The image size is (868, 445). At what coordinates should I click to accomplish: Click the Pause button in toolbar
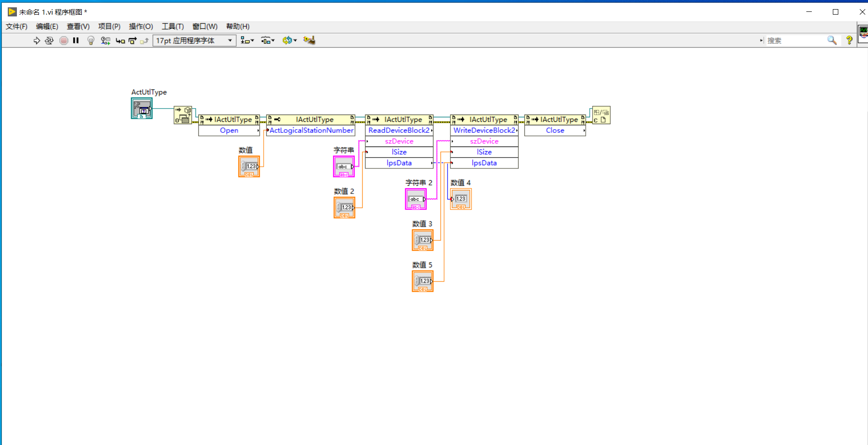(76, 41)
